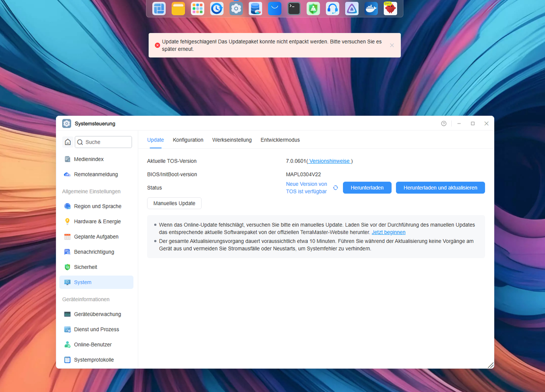The width and height of the screenshot is (545, 392).
Task: Click the 'BIOS/InitBoot-version' label
Action: 172,174
